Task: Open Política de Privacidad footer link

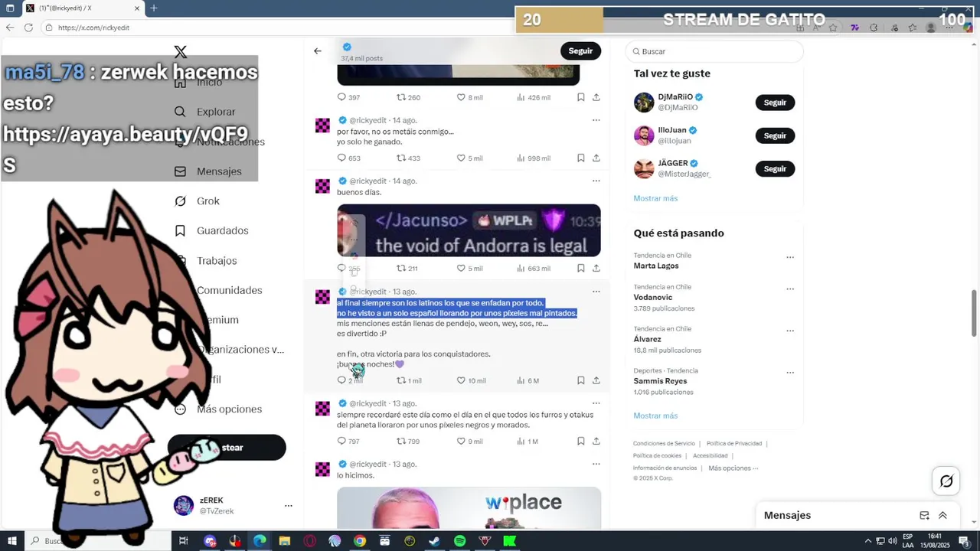Action: point(733,444)
